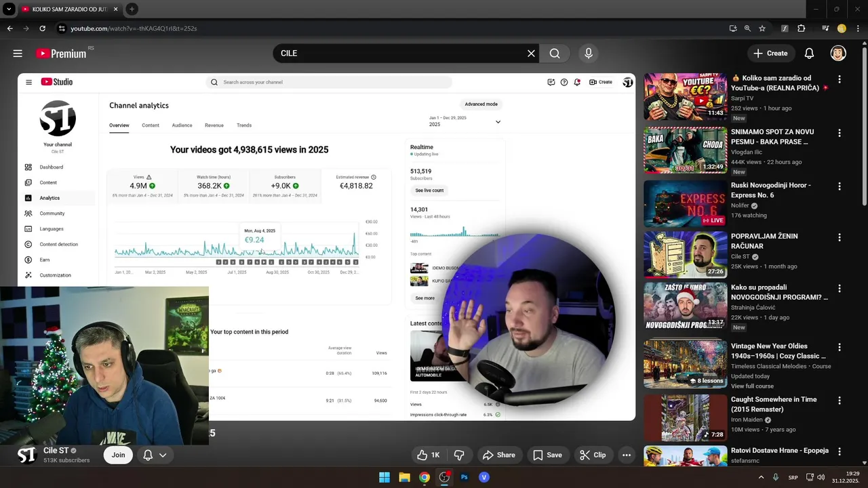Open options for Vintage New Year Oldies
This screenshot has width=868, height=488.
(840, 347)
